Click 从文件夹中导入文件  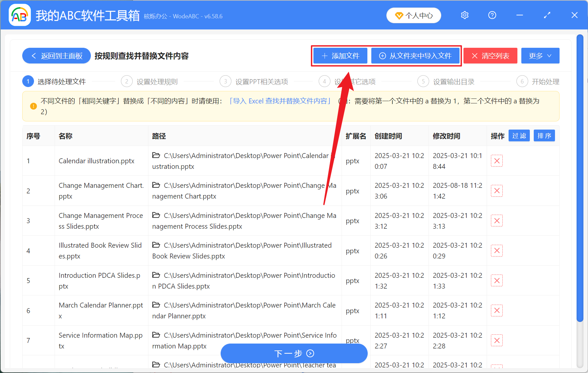pyautogui.click(x=415, y=56)
